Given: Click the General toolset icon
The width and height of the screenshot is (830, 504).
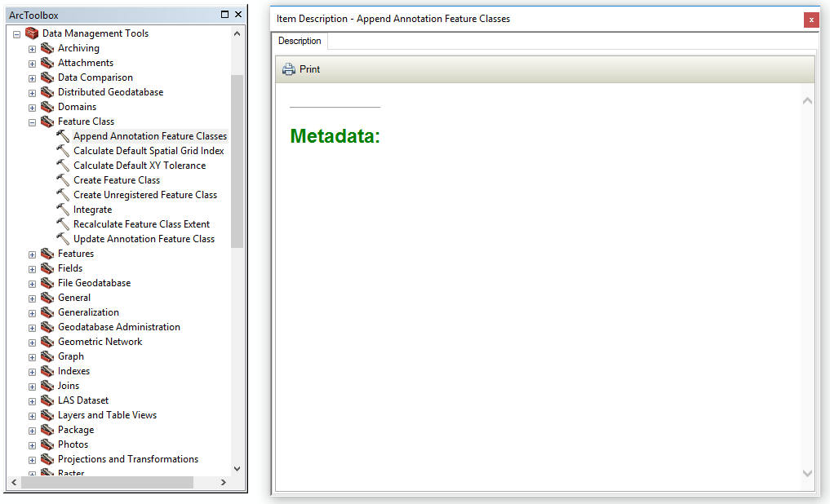Looking at the screenshot, I should pyautogui.click(x=47, y=298).
